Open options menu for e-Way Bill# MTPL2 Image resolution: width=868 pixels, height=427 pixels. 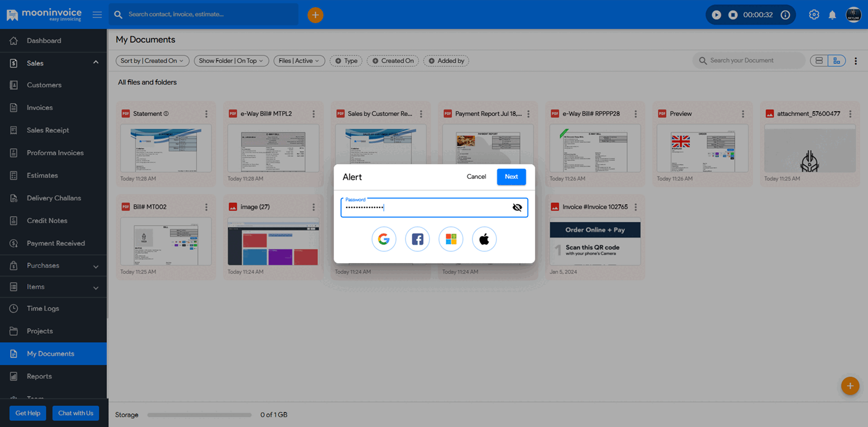313,114
